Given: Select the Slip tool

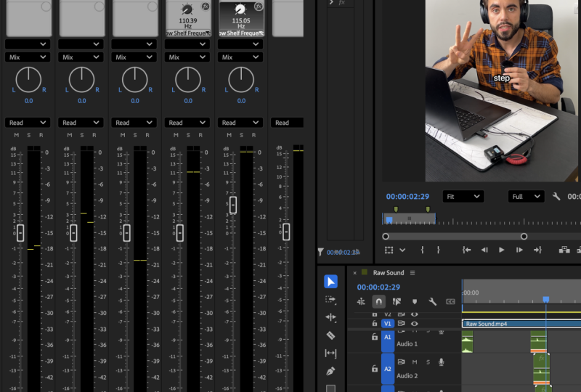Looking at the screenshot, I should click(x=330, y=353).
